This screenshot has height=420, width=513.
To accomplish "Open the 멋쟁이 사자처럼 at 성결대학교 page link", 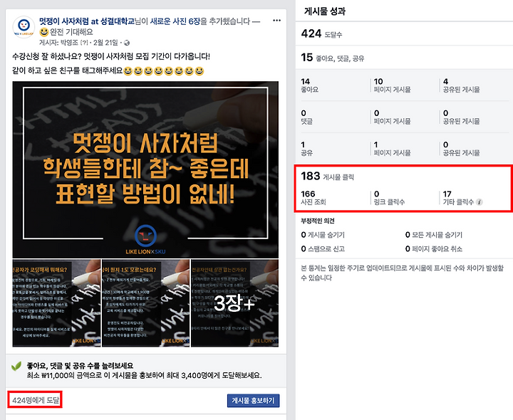I will point(87,21).
